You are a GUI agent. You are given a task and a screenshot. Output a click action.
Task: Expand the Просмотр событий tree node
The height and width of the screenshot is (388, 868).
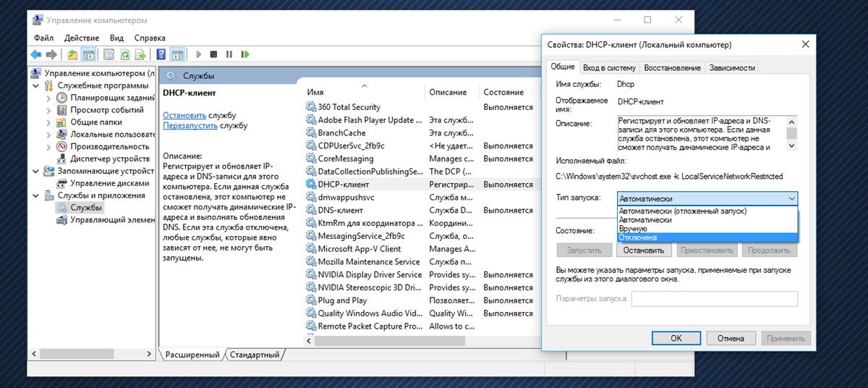tap(48, 110)
